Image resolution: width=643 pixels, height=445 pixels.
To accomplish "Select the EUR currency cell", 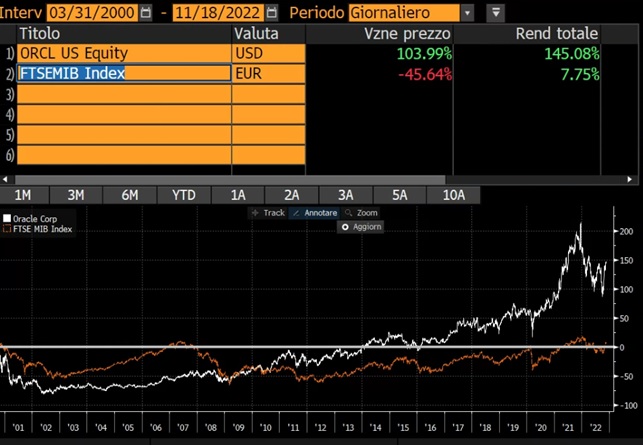I will (x=269, y=73).
